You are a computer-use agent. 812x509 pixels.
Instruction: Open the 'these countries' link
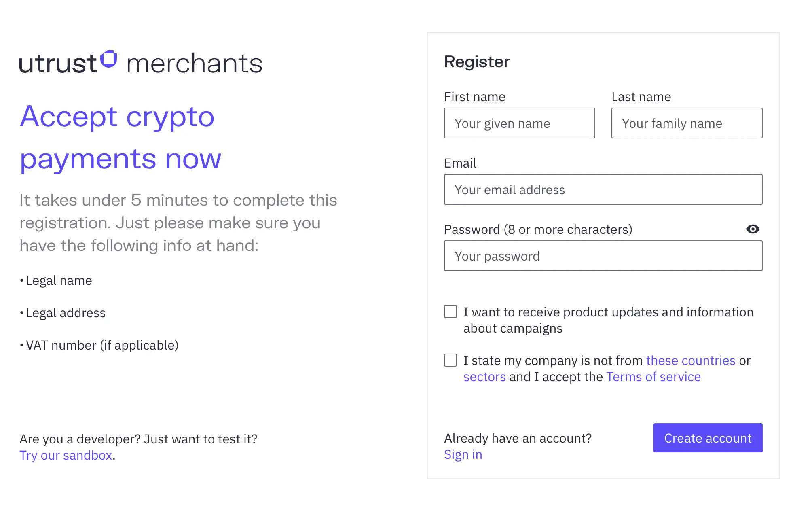coord(691,361)
